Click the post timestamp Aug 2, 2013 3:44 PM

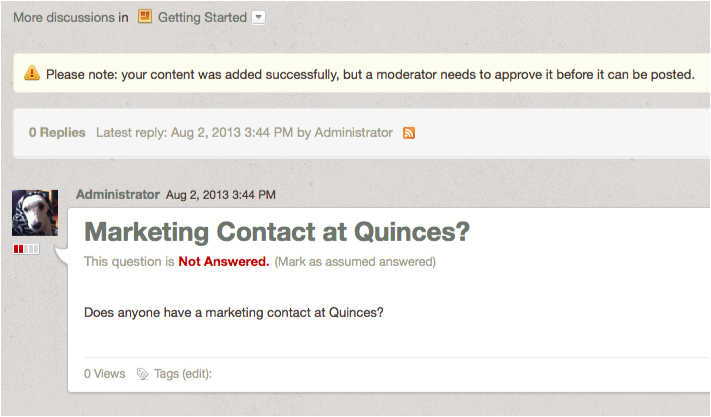220,195
